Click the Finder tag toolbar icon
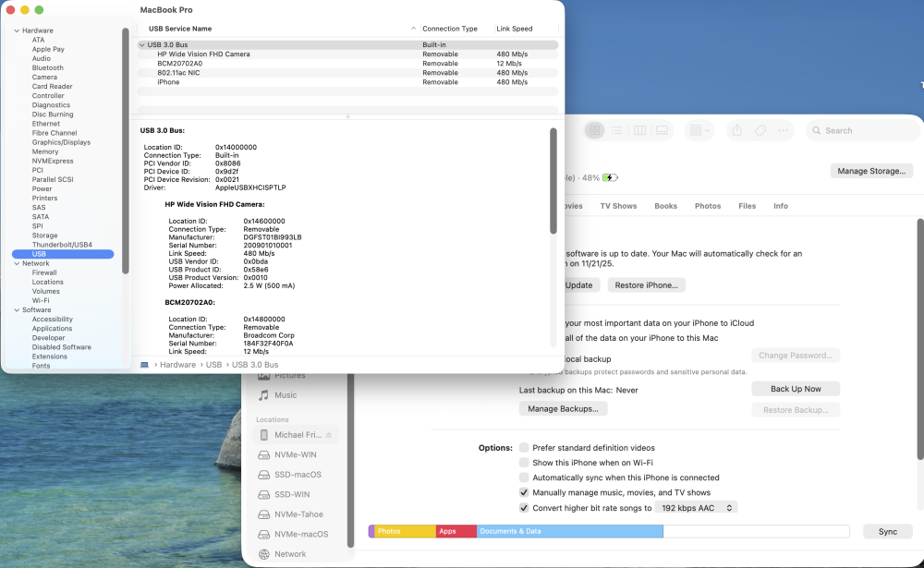 760,130
